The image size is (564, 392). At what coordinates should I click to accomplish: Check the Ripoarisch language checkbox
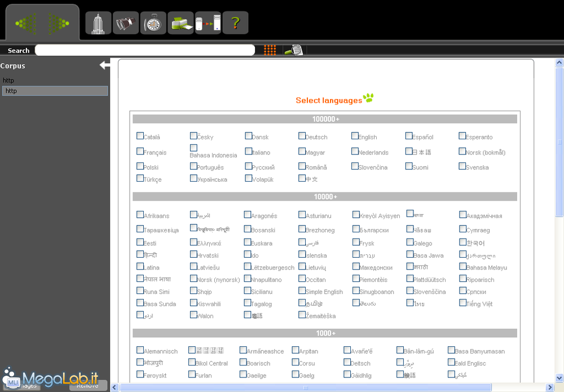463,279
